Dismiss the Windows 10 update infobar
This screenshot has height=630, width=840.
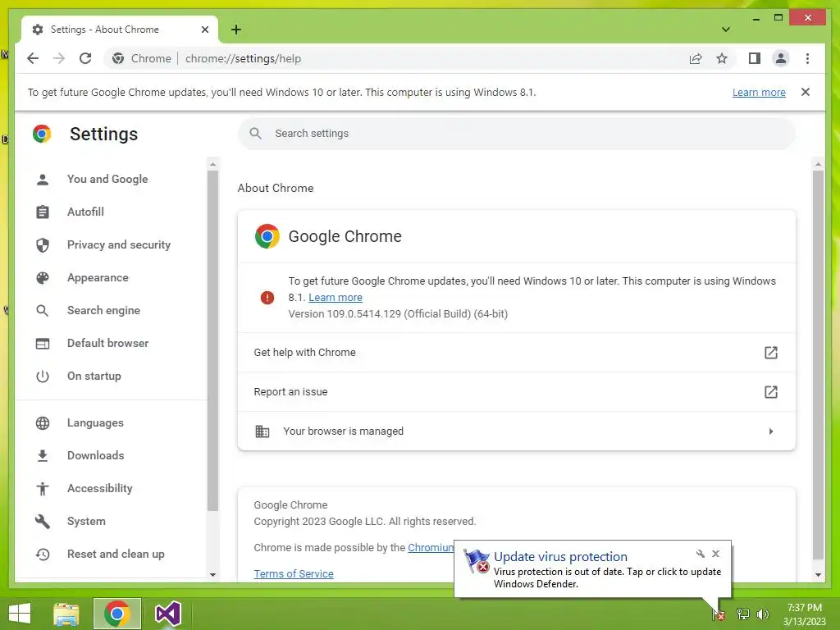806,92
